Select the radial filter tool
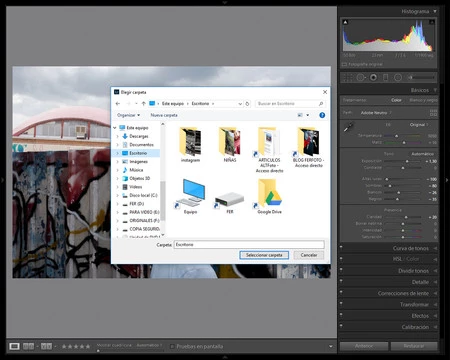 coord(398,78)
